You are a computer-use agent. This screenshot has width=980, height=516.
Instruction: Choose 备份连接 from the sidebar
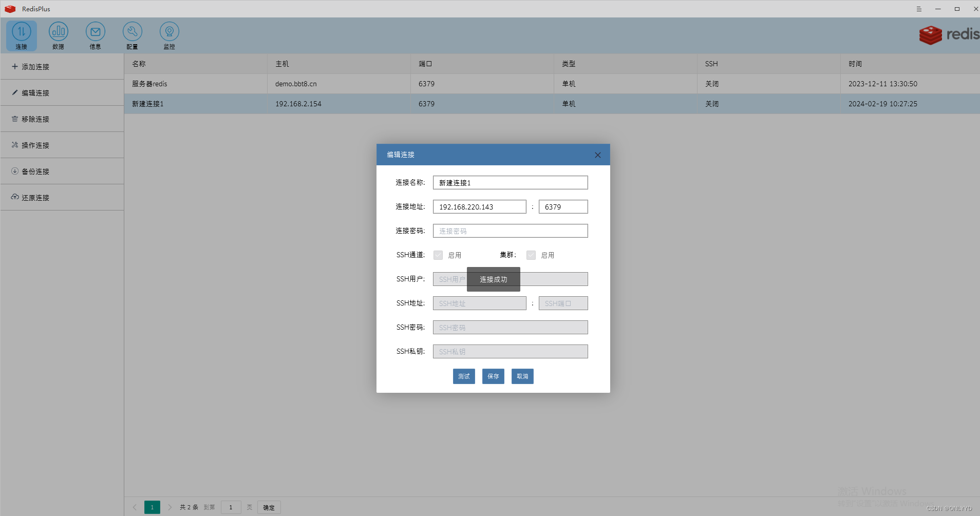click(35, 171)
